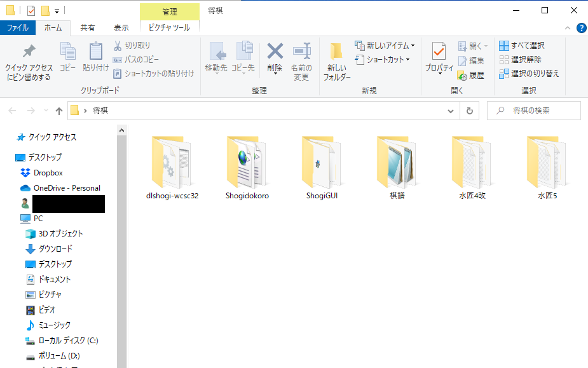The width and height of the screenshot is (588, 368).
Task: Click the 削除 delete X icon
Action: pyautogui.click(x=275, y=51)
